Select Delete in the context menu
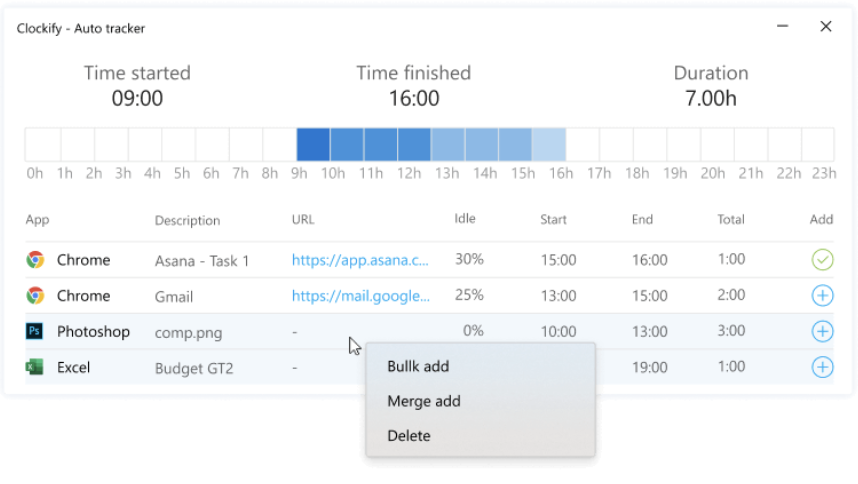The width and height of the screenshot is (858, 484). pos(409,436)
